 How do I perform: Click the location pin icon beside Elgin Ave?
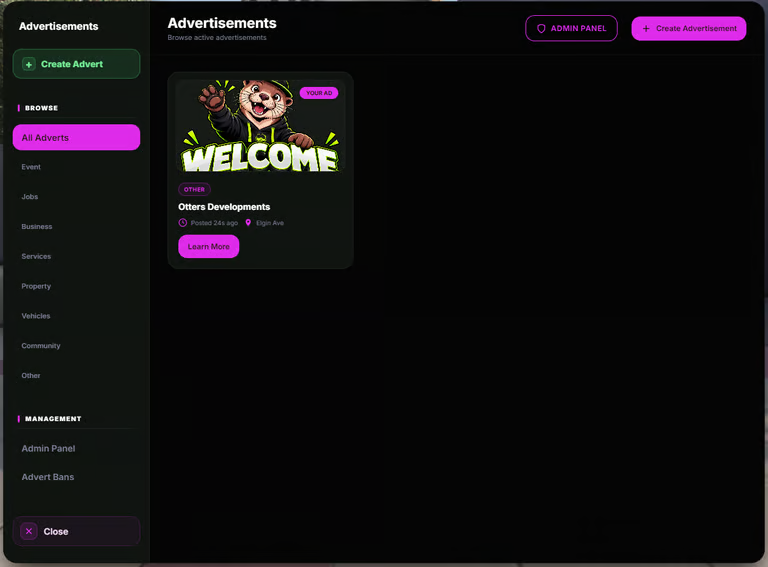[x=248, y=223]
